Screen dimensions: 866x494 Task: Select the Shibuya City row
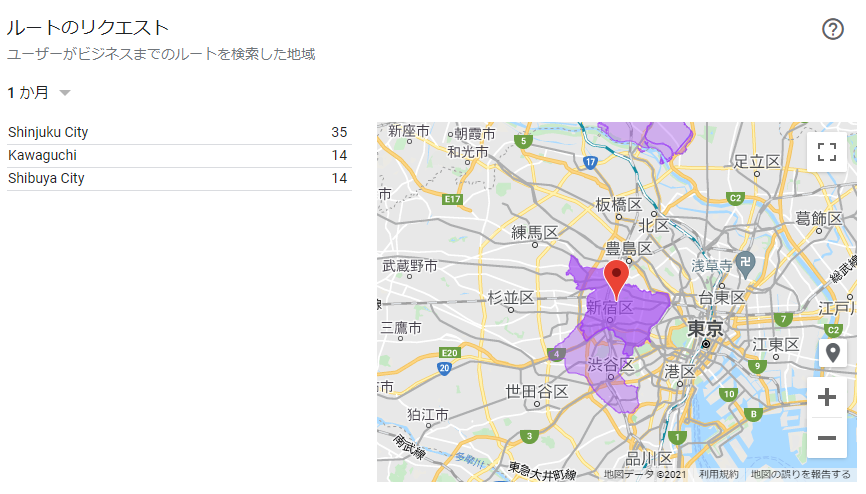(x=179, y=179)
